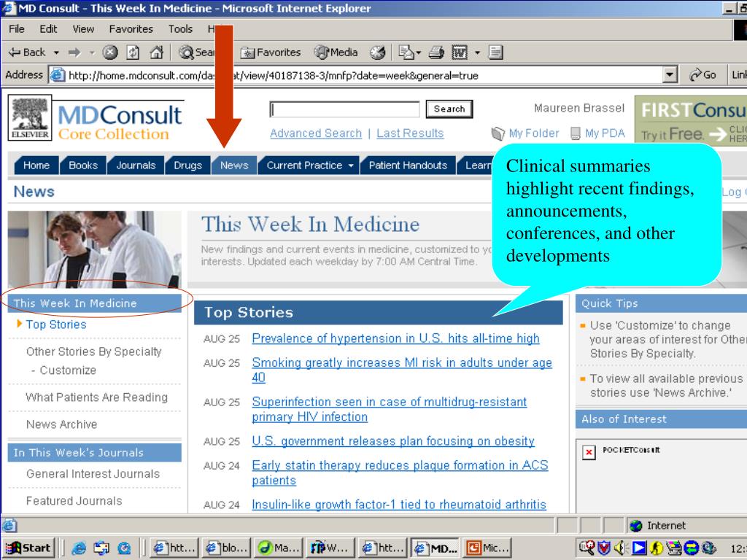This screenshot has width=747, height=560.
Task: Open the Search pane from the toolbar
Action: coord(196,52)
